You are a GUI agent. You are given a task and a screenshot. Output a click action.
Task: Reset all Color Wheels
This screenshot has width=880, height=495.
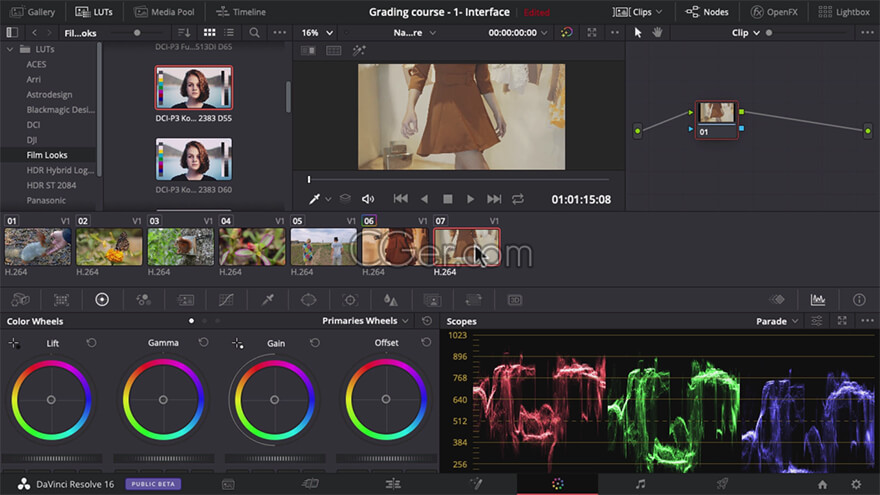427,320
